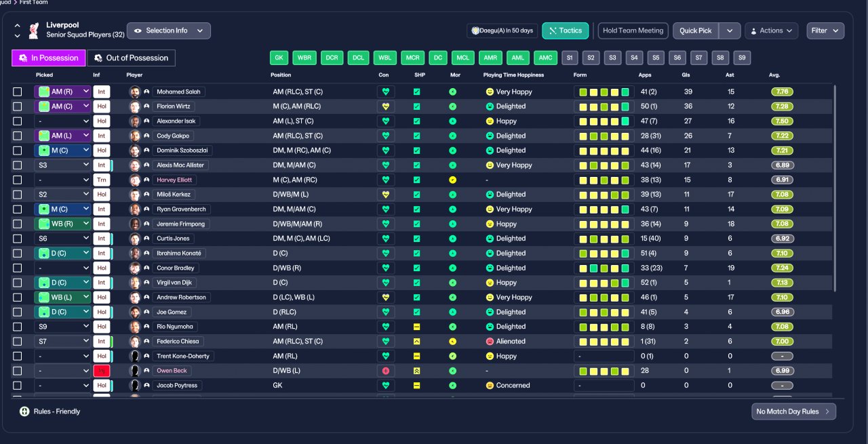Click Dominik Szoboszlai's portrait
Screen dimensions: 868x444
[x=134, y=150]
